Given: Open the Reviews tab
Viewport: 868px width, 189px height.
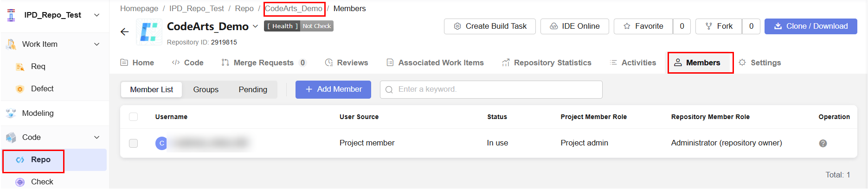Looking at the screenshot, I should [347, 63].
